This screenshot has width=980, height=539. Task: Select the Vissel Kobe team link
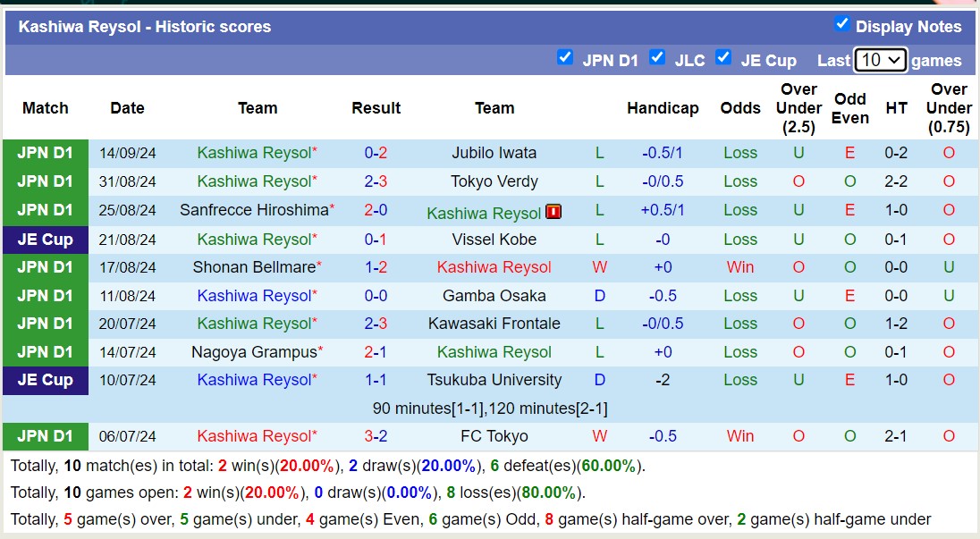click(494, 240)
